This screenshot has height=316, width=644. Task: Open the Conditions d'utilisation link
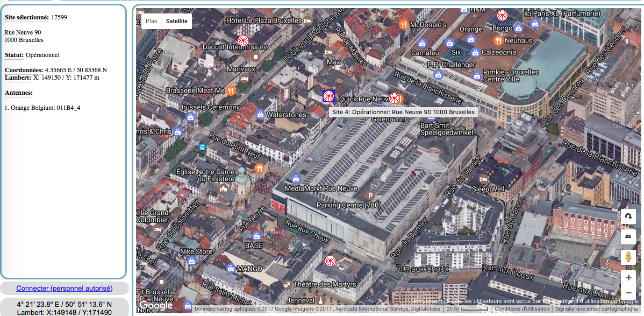pos(521,309)
